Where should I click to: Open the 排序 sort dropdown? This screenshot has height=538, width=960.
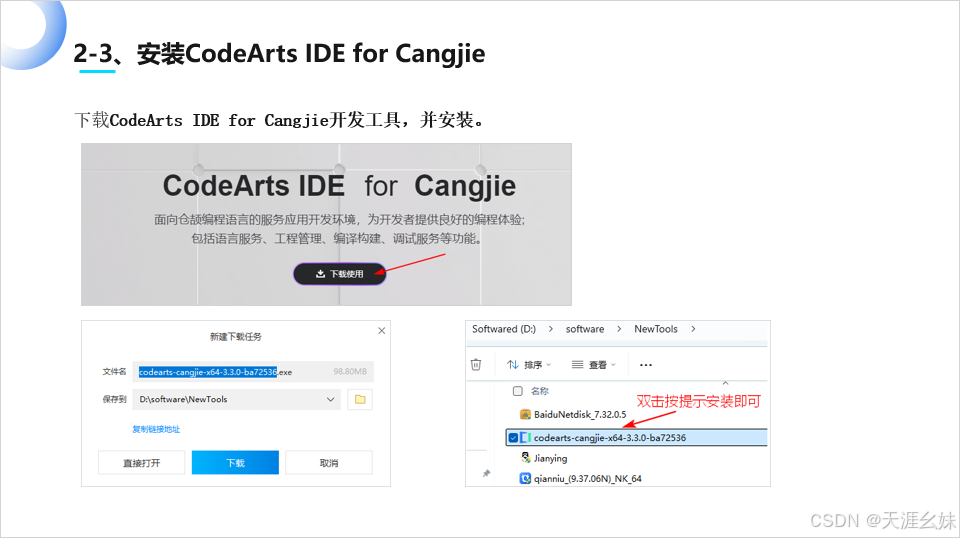529,365
